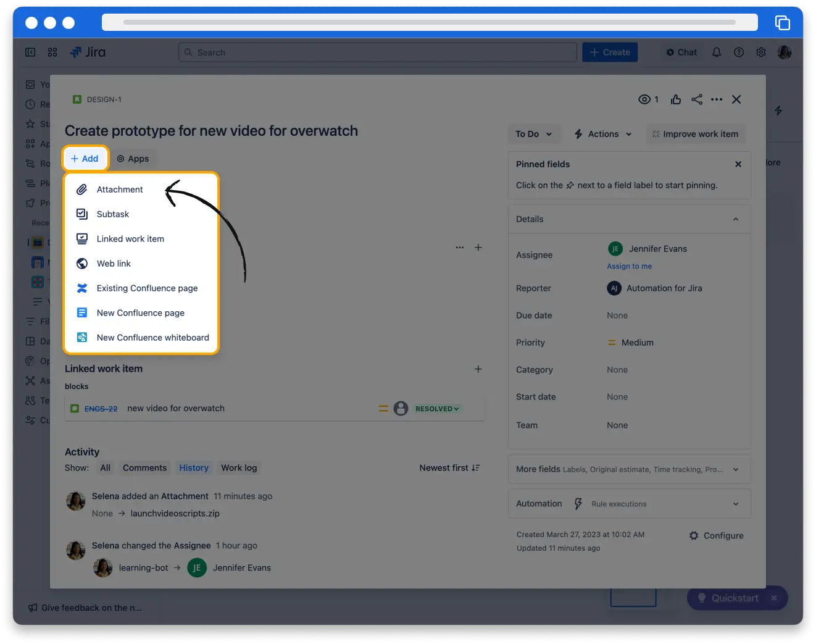Expand the Automation rule executions section
The image size is (816, 644).
coord(629,504)
